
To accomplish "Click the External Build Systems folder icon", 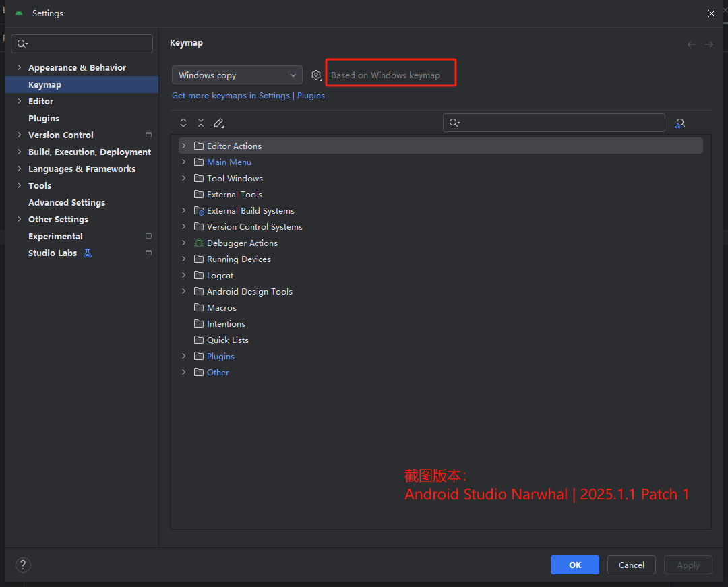I will point(199,211).
